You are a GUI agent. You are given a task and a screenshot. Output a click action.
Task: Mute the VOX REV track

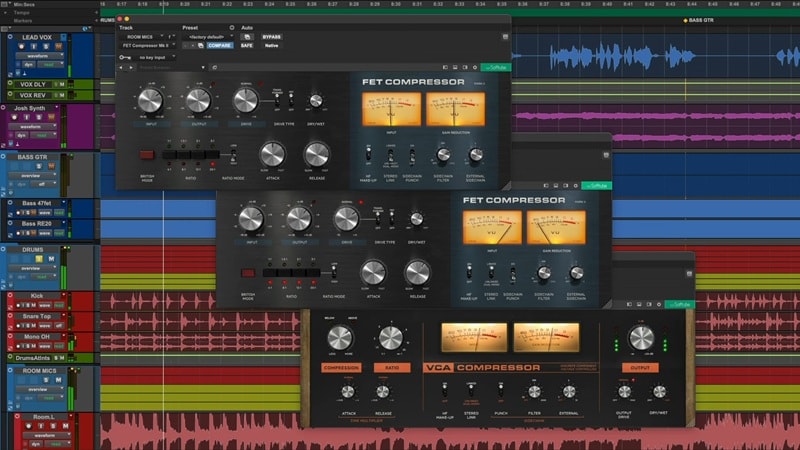62,95
